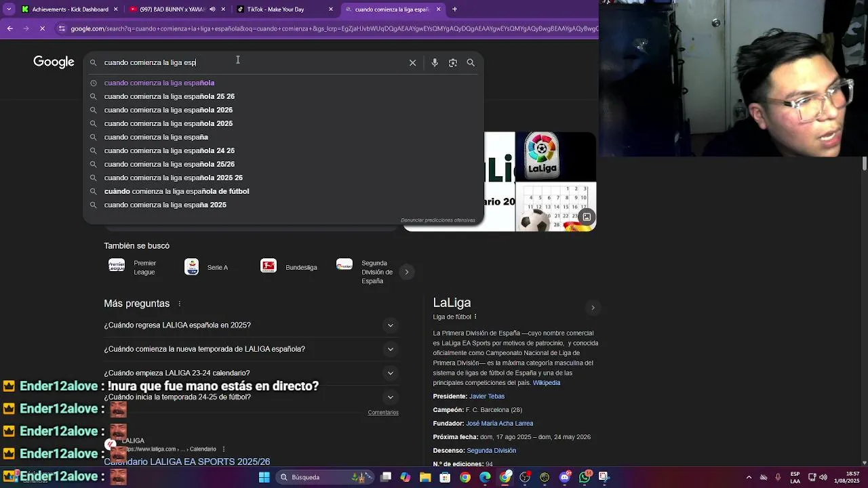
Task: Expand '¿Cuándo regresa LALIGA española en 2025?'
Action: (251, 325)
